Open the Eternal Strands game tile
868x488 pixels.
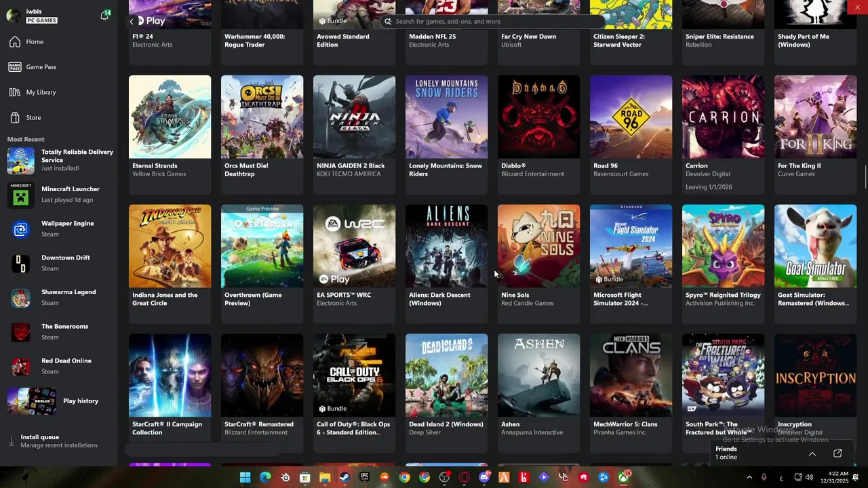tap(170, 134)
